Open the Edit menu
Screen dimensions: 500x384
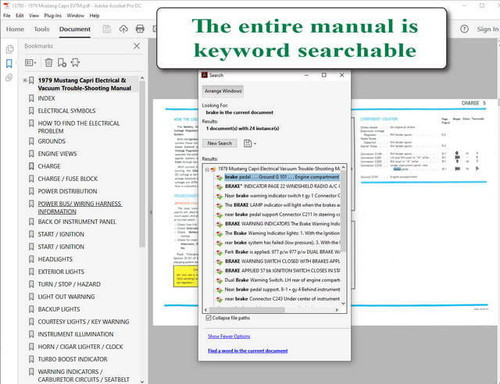20,15
